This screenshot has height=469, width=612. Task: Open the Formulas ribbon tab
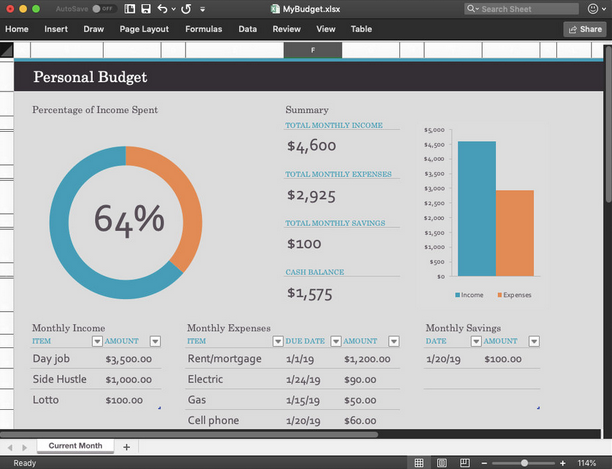pyautogui.click(x=204, y=29)
